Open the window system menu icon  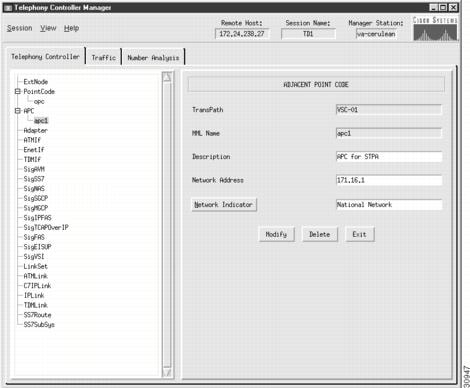click(x=8, y=8)
